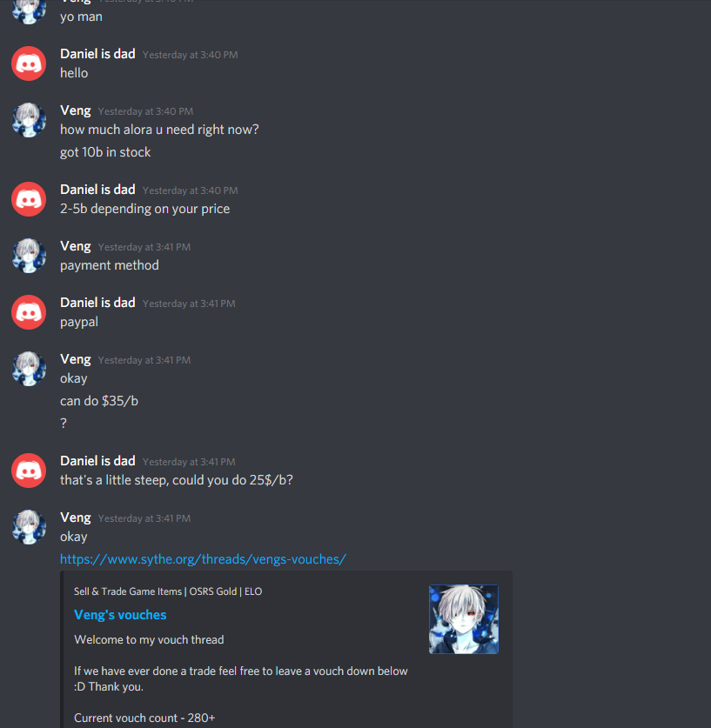The height and width of the screenshot is (728, 711).
Task: Click the timestamp on the "paypal" message
Action: point(189,304)
